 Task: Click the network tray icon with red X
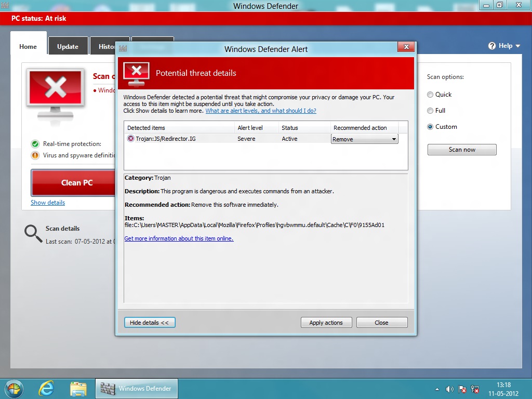coord(475,389)
